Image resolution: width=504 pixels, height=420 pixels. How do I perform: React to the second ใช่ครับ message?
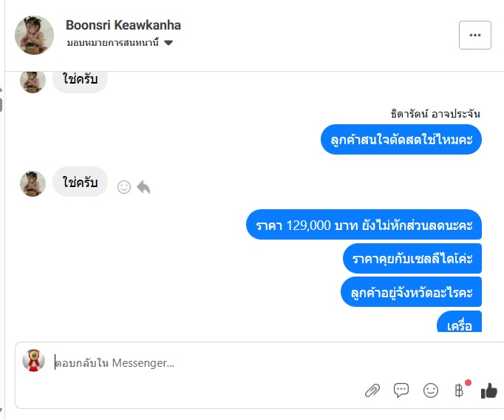click(x=124, y=187)
